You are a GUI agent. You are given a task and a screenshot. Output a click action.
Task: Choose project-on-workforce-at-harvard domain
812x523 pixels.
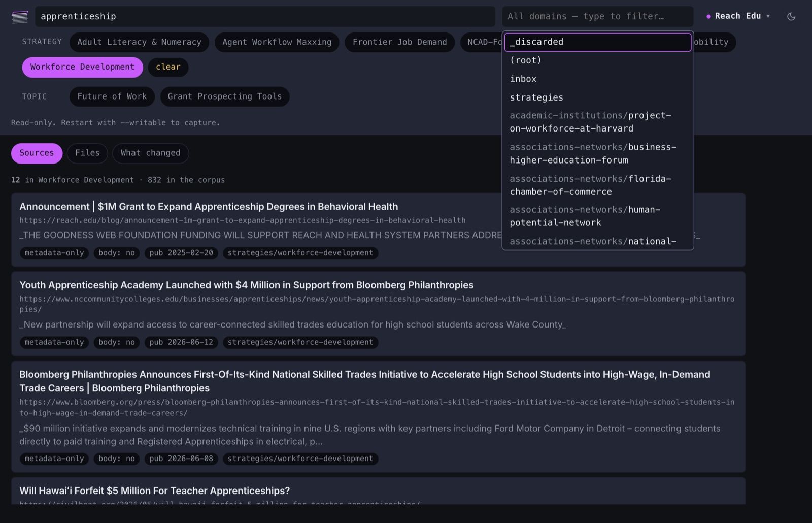tap(597, 122)
